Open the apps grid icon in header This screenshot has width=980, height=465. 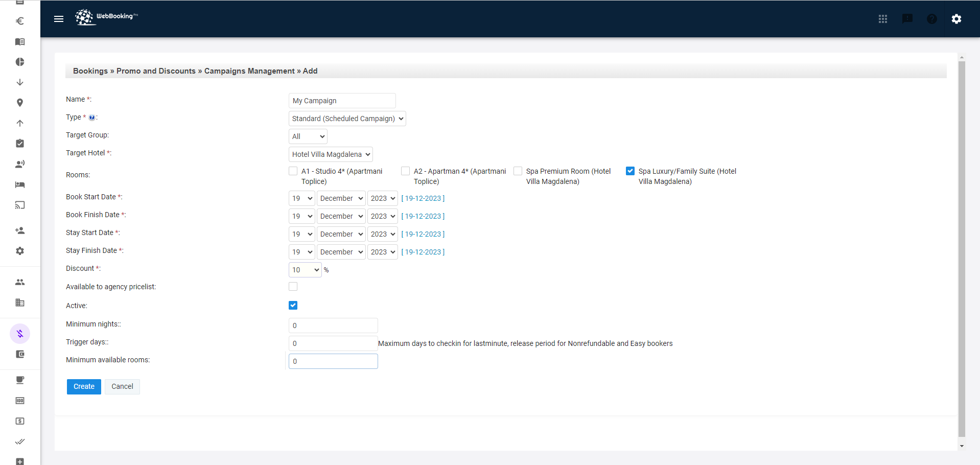click(882, 19)
